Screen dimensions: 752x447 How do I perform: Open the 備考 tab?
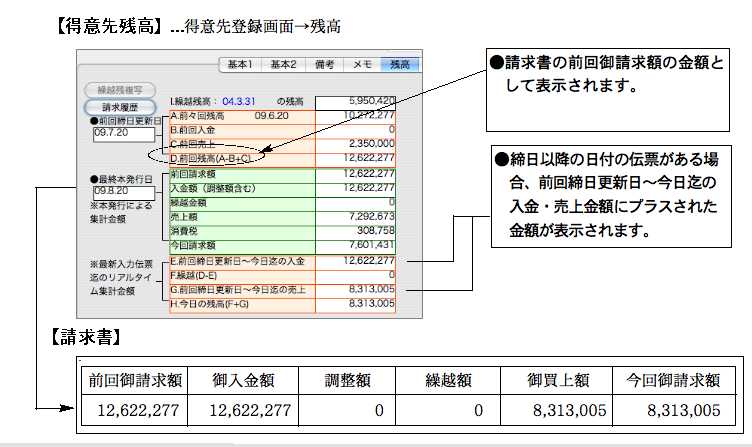point(324,65)
